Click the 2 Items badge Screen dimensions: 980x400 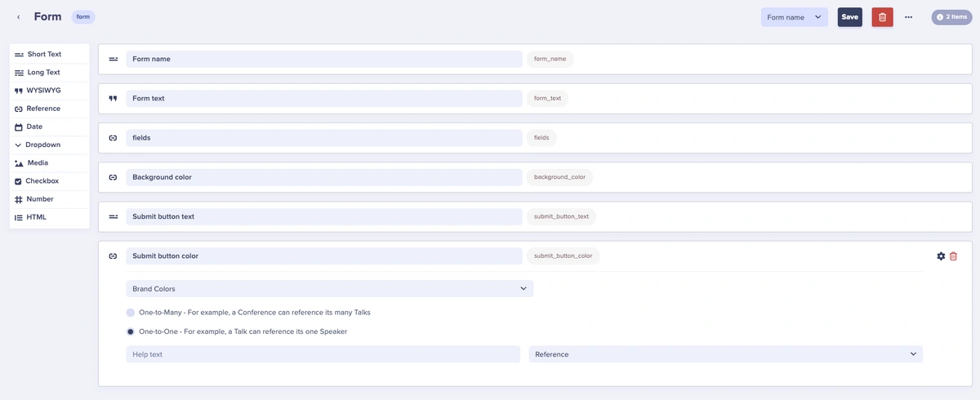[x=951, y=17]
